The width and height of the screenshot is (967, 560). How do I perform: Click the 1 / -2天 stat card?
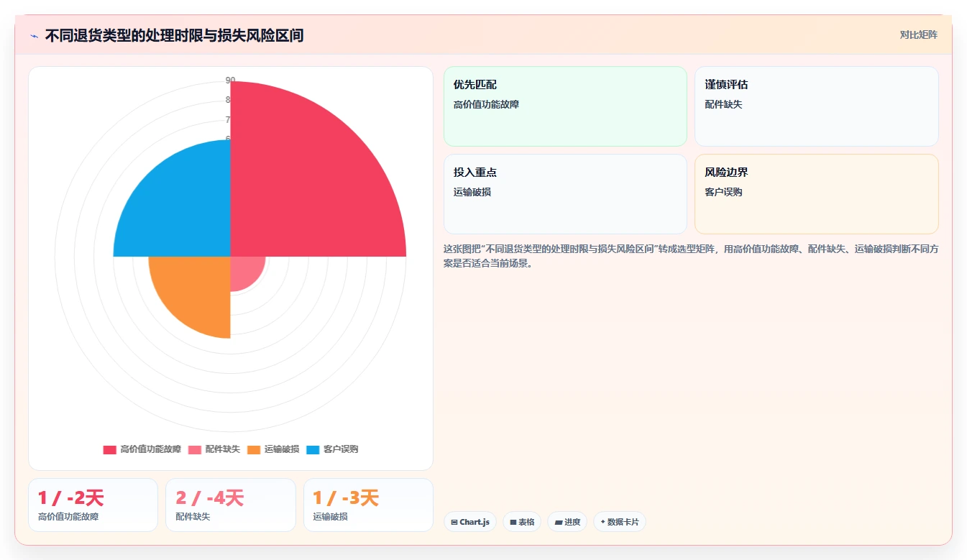tap(93, 505)
